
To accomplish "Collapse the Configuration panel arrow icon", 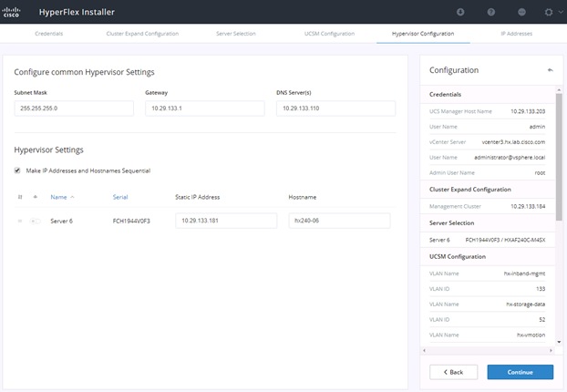I will [x=550, y=70].
